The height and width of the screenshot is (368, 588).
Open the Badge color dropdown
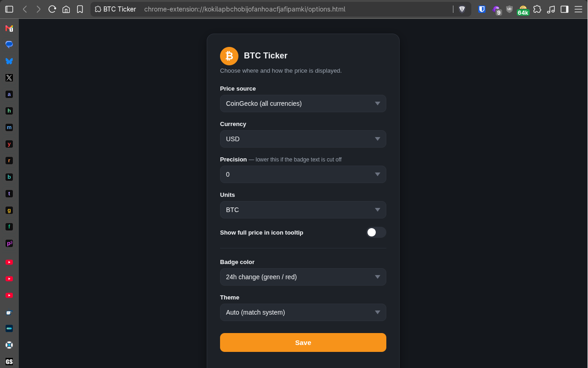click(303, 277)
